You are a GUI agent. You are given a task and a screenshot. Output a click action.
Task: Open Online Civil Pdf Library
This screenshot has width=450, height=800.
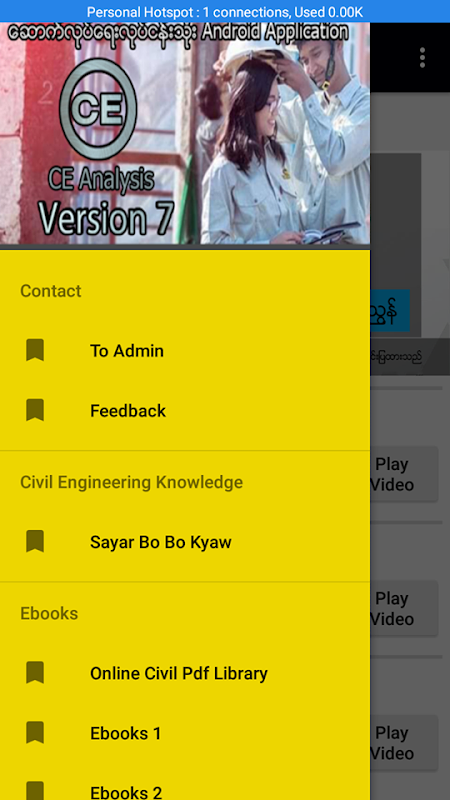click(185, 673)
